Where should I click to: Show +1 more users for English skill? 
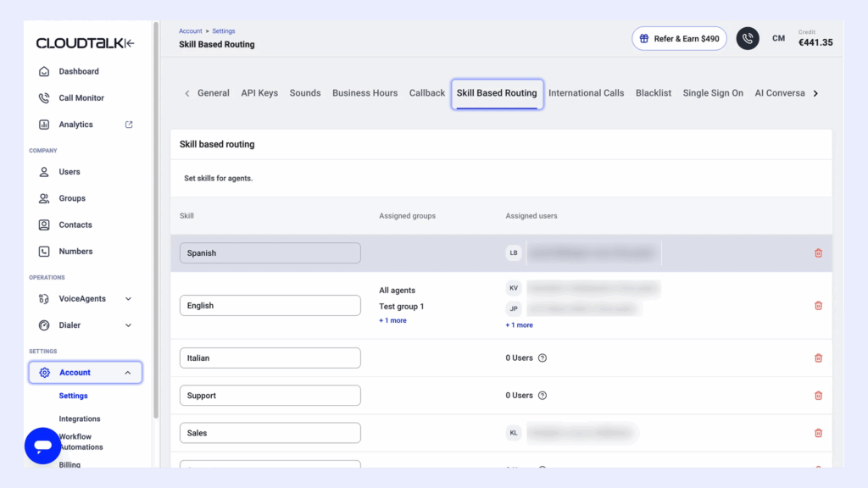pyautogui.click(x=520, y=324)
